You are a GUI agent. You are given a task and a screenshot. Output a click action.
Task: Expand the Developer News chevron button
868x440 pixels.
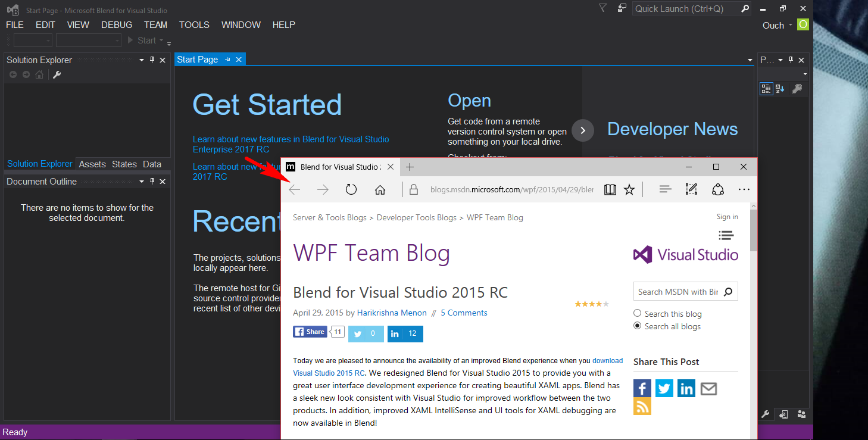coord(583,130)
